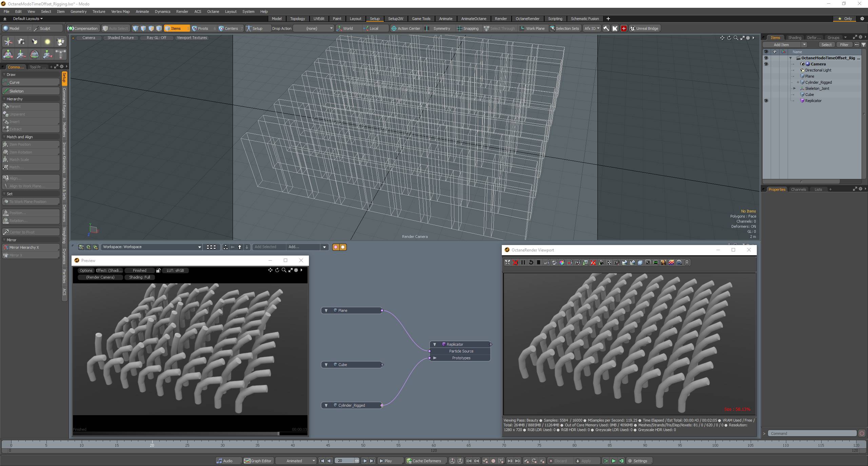Click the Unreal Bridge toolbar icon

(x=644, y=28)
